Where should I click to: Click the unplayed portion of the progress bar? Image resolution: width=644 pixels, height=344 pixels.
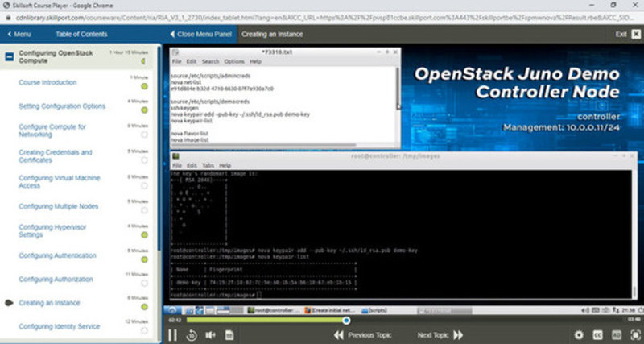click(487, 320)
